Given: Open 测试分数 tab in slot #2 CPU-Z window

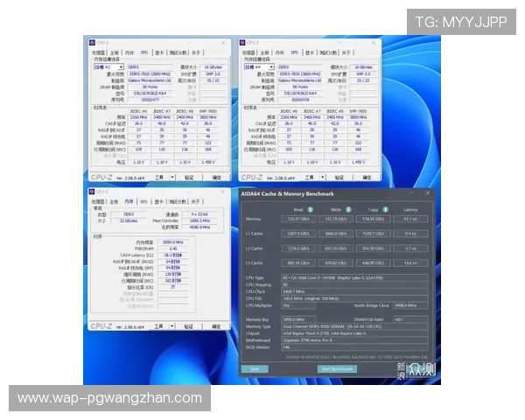Looking at the screenshot, I should tap(178, 52).
